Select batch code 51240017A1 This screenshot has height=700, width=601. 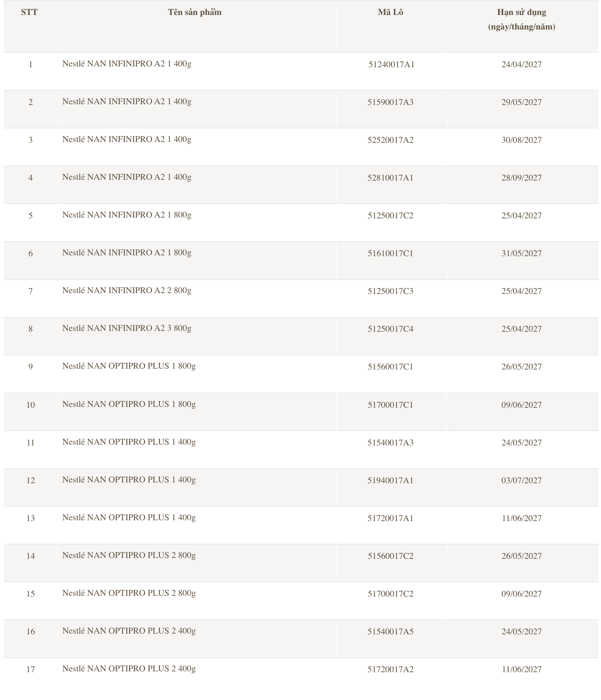click(x=391, y=64)
